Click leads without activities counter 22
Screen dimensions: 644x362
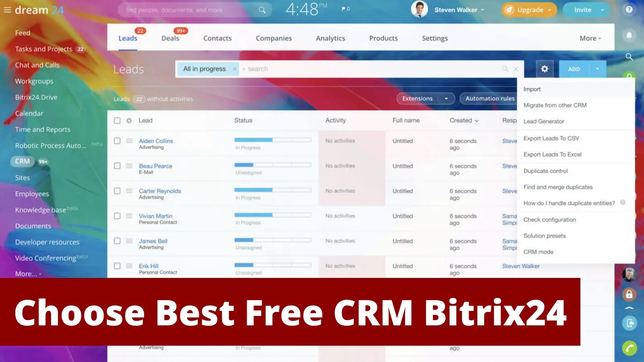coord(139,99)
